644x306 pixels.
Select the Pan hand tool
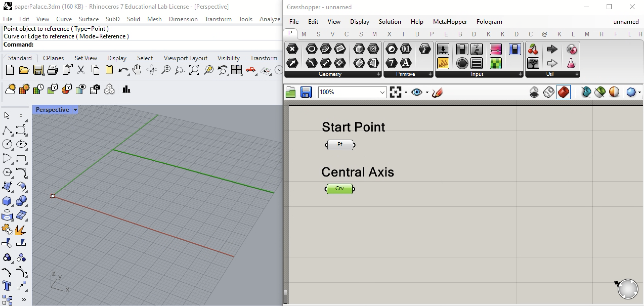pos(137,70)
